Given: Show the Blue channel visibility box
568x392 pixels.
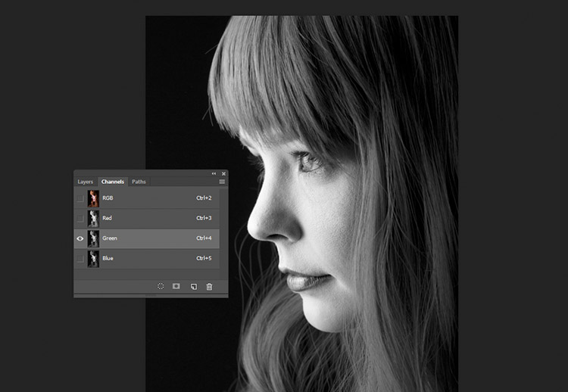Looking at the screenshot, I should point(80,259).
